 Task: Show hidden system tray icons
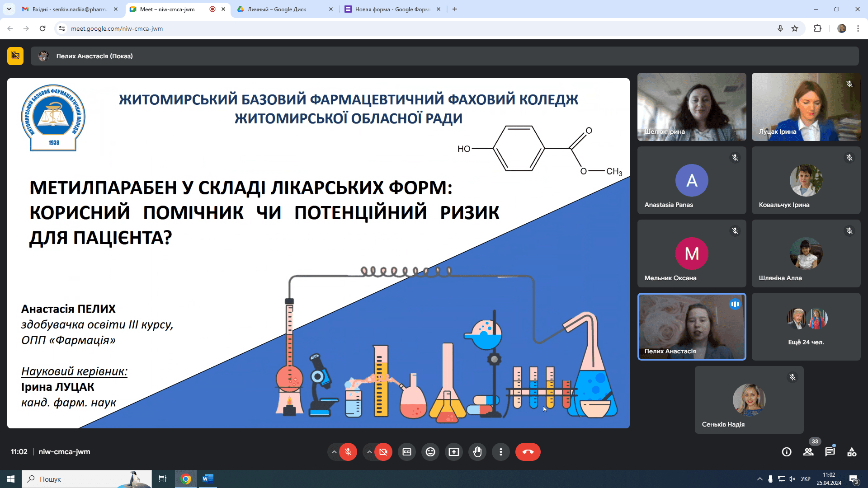point(760,479)
